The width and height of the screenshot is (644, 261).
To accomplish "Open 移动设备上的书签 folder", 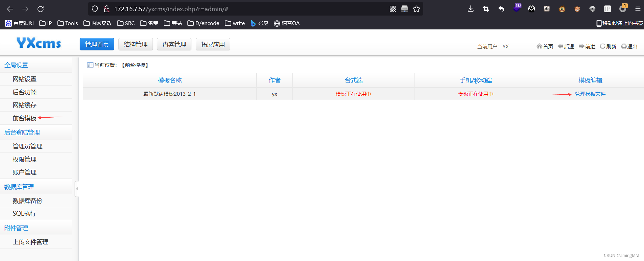I will click(x=619, y=23).
